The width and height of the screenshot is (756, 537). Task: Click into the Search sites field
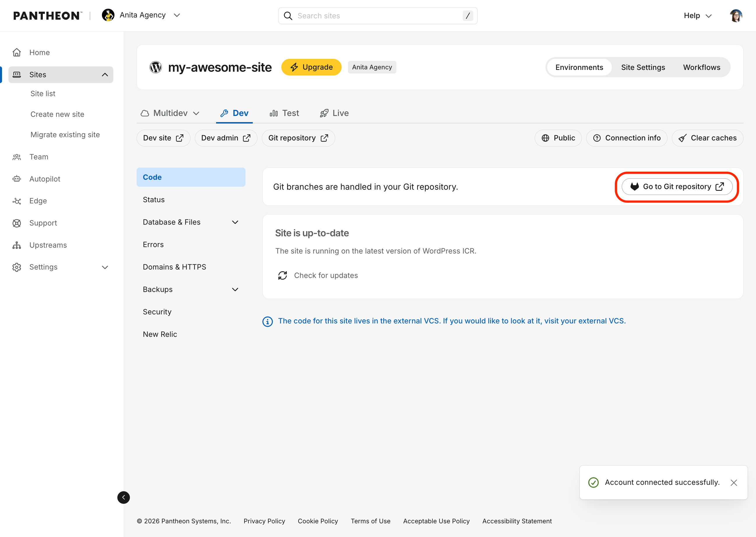378,16
